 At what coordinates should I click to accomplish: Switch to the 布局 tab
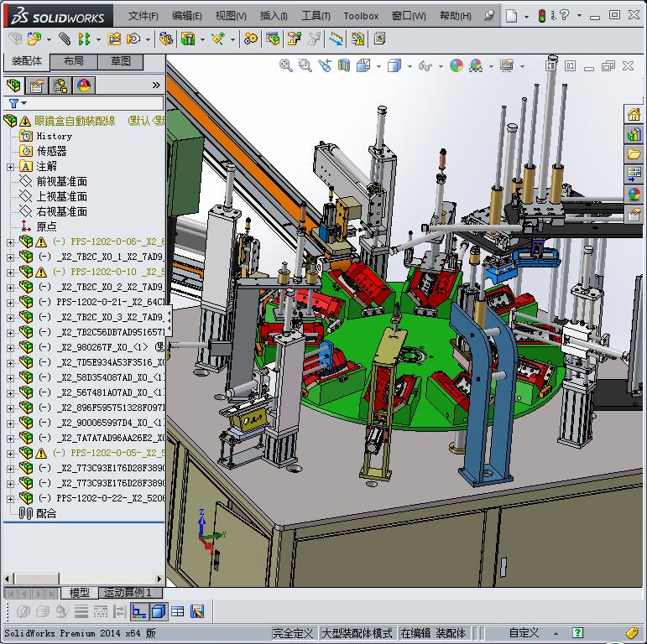coord(74,61)
